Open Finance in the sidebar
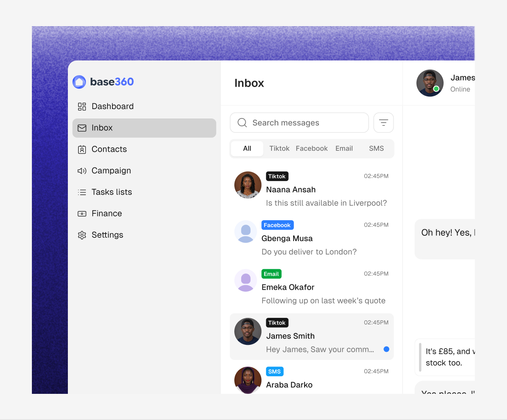Viewport: 507px width, 420px height. pos(144,214)
